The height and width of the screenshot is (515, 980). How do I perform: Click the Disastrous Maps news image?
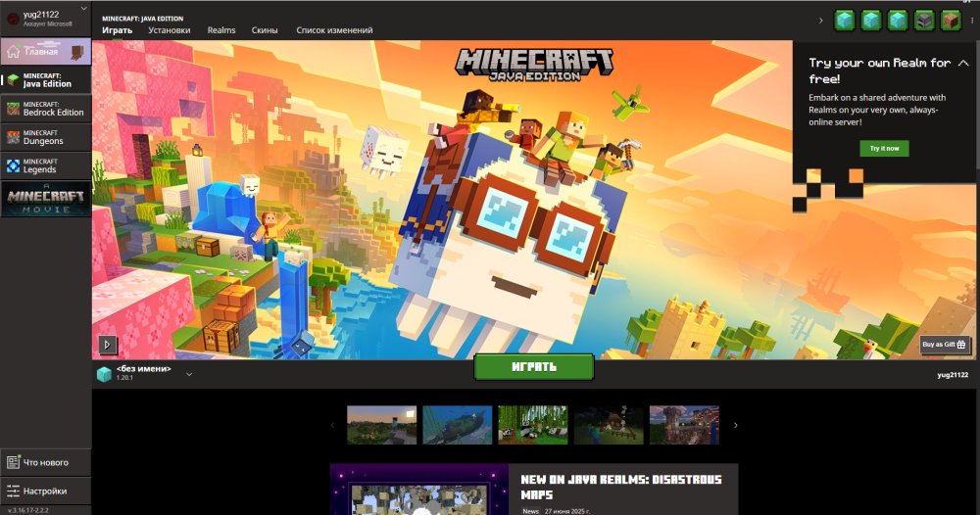click(419, 490)
